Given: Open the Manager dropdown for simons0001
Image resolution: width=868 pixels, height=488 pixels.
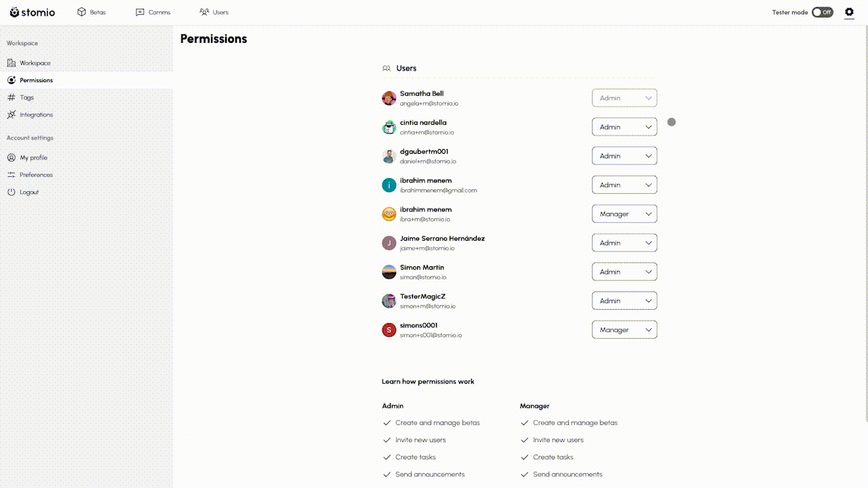Looking at the screenshot, I should [x=624, y=329].
